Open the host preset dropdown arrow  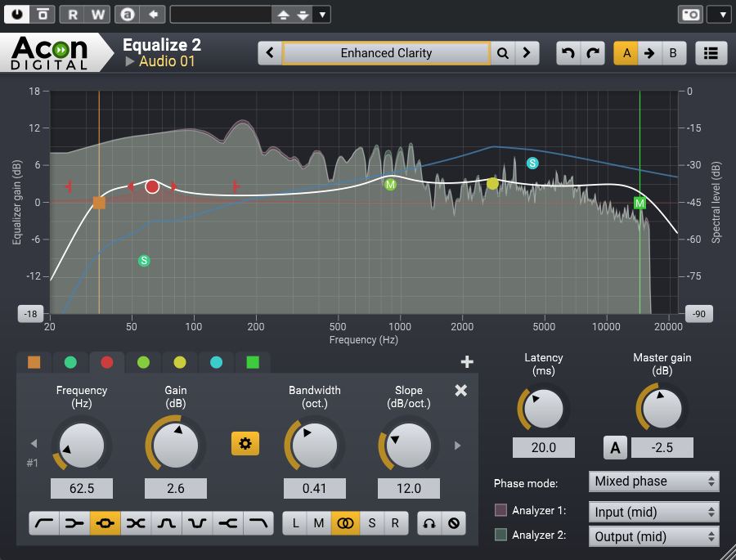coord(322,15)
